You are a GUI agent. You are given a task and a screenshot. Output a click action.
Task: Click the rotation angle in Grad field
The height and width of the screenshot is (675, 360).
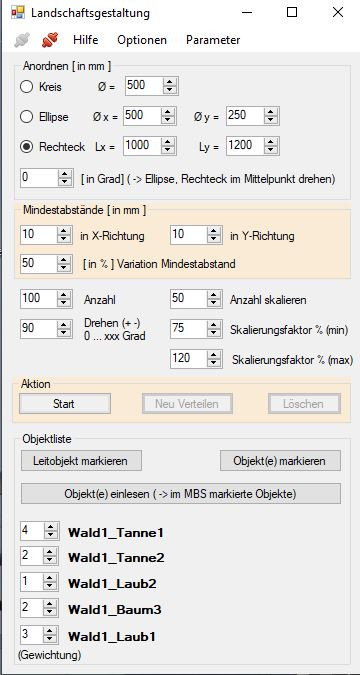pos(39,178)
